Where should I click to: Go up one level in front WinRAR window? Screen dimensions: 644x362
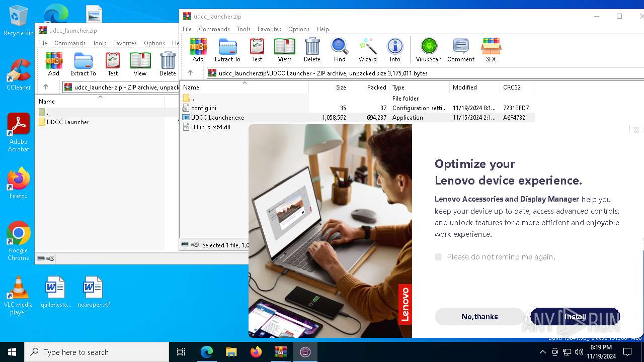point(190,73)
